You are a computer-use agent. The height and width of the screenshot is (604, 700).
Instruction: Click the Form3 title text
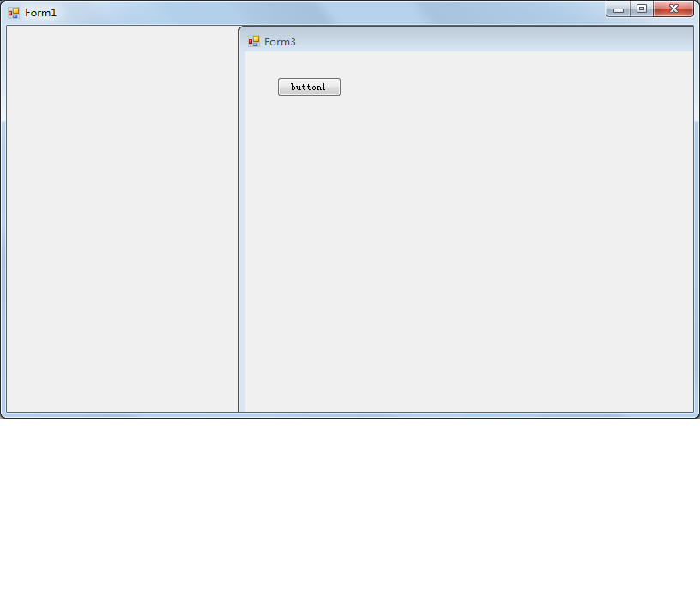coord(279,40)
